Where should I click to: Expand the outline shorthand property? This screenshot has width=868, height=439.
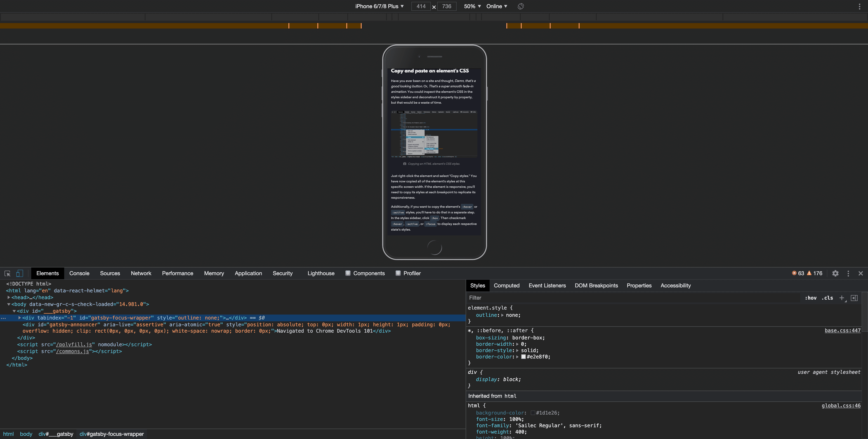[x=502, y=315]
